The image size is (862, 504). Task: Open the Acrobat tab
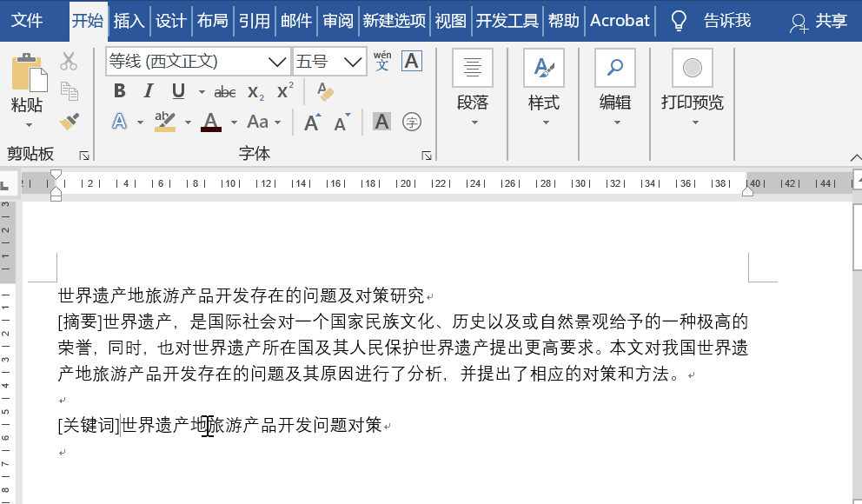tap(620, 20)
